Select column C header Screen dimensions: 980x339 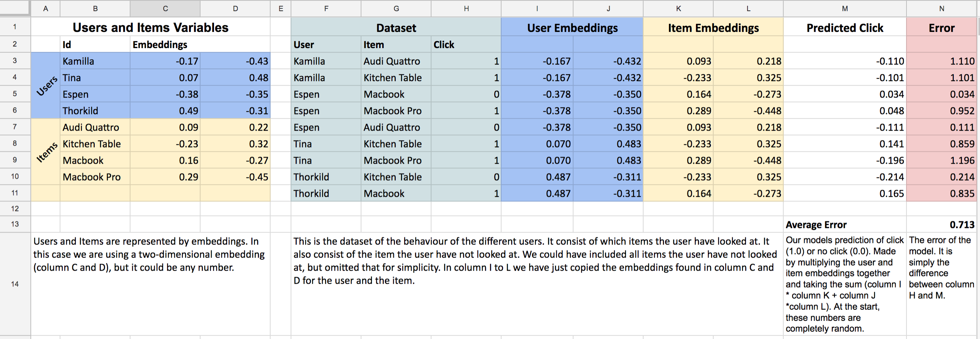(165, 8)
